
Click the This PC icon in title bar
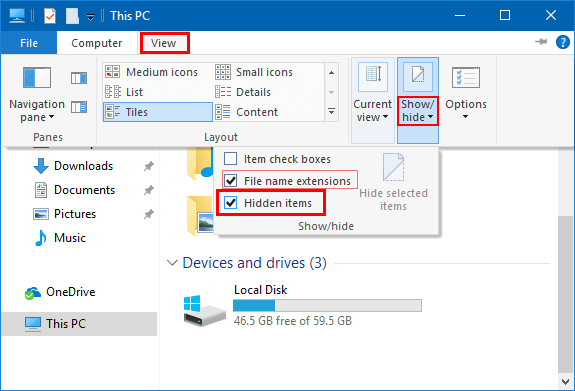tap(17, 15)
